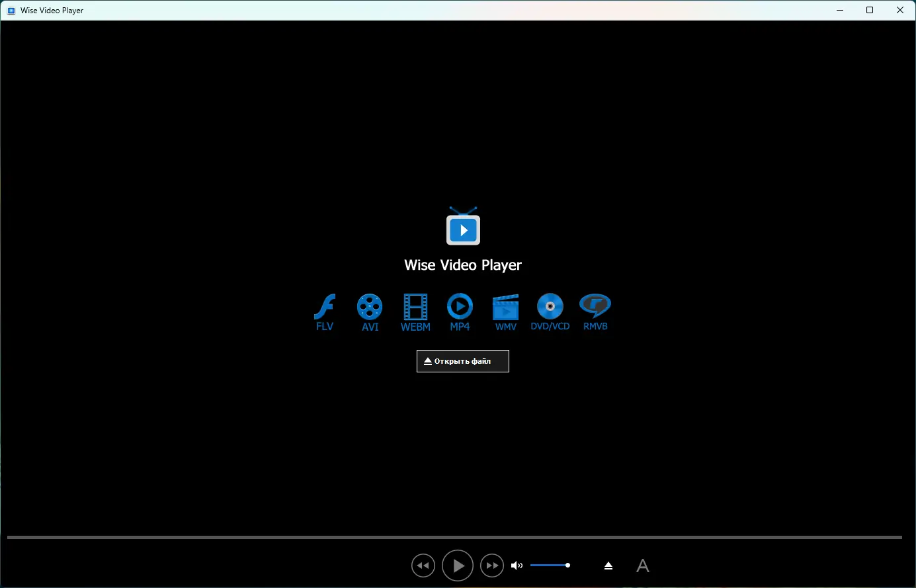Click the DVD/VCD disc icon
Screen dimensions: 916x588
coord(550,312)
